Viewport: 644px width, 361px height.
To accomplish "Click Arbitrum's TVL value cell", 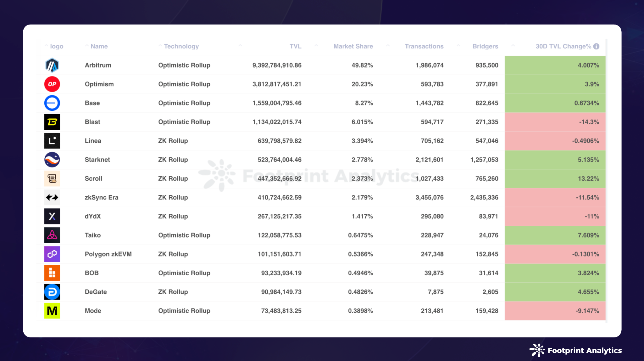I will [277, 65].
